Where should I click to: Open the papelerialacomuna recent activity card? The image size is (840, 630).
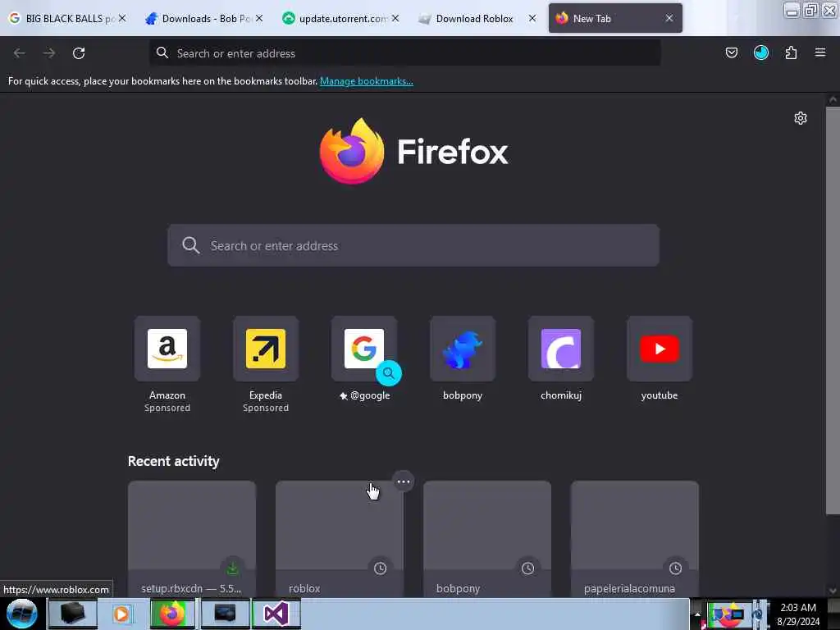(634, 538)
